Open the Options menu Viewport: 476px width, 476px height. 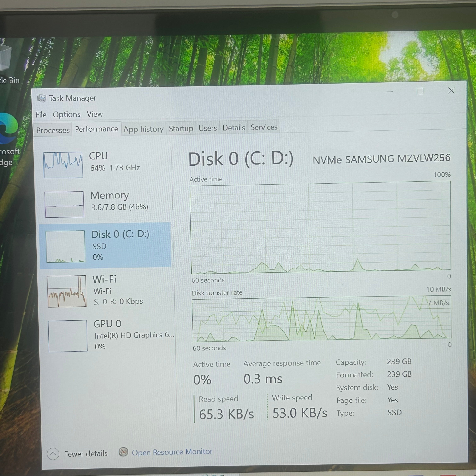click(x=67, y=114)
